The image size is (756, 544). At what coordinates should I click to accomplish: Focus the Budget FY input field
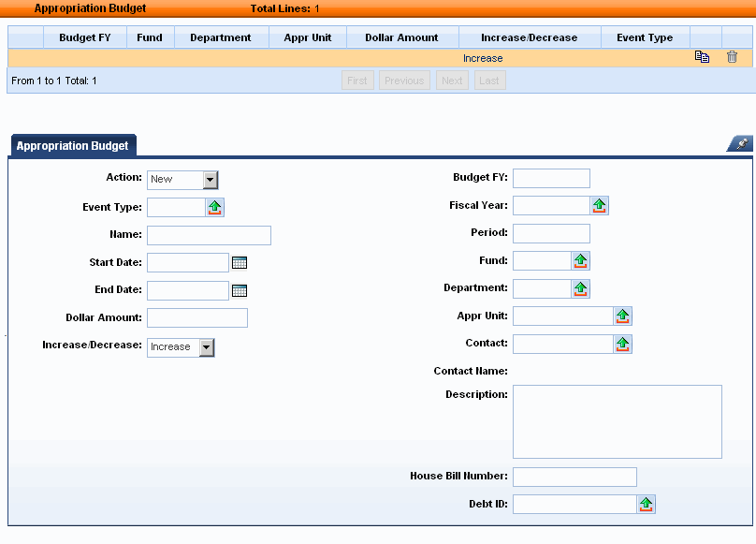point(551,178)
